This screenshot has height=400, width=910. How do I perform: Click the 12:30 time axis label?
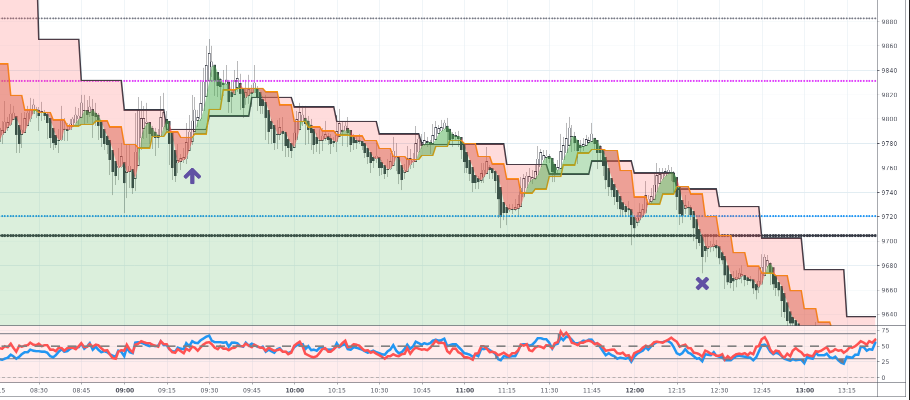click(720, 390)
